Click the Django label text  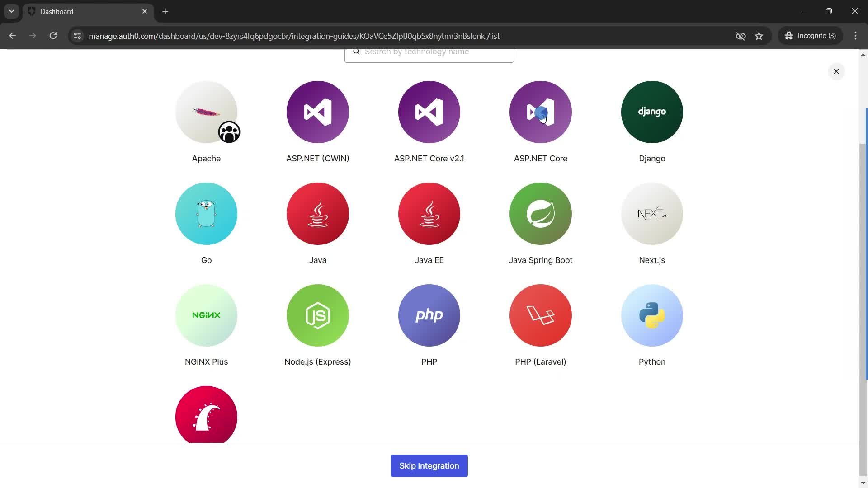point(652,159)
